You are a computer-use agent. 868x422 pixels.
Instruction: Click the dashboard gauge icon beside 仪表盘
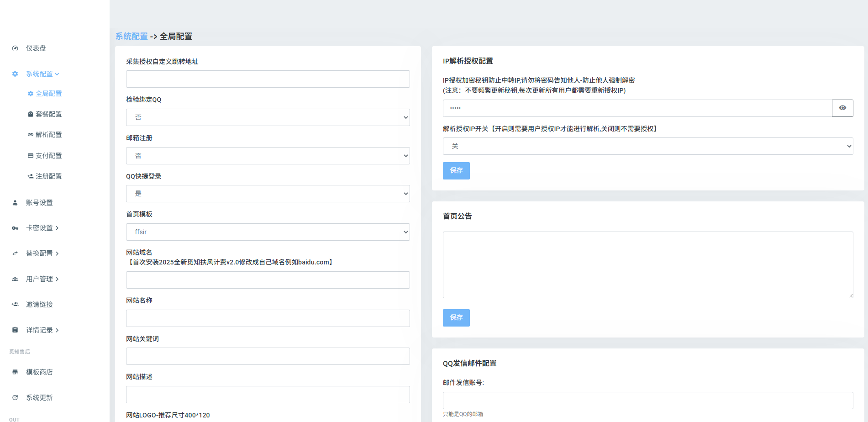pos(15,48)
